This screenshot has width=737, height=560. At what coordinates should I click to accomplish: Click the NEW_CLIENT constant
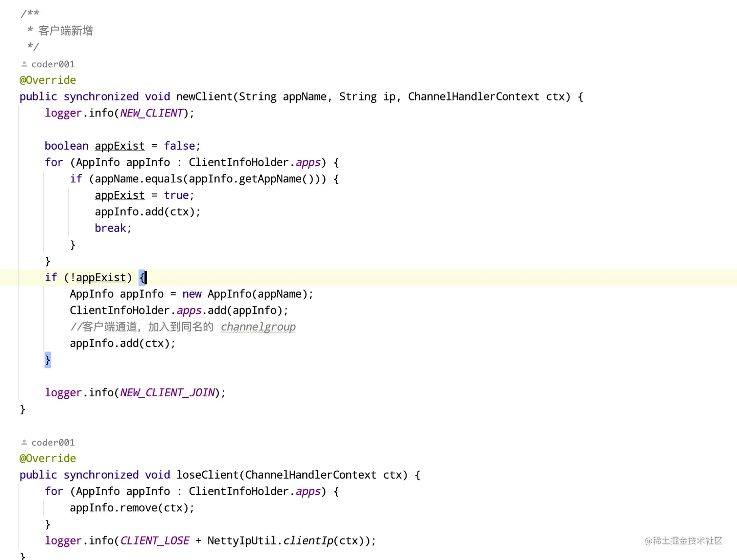151,113
